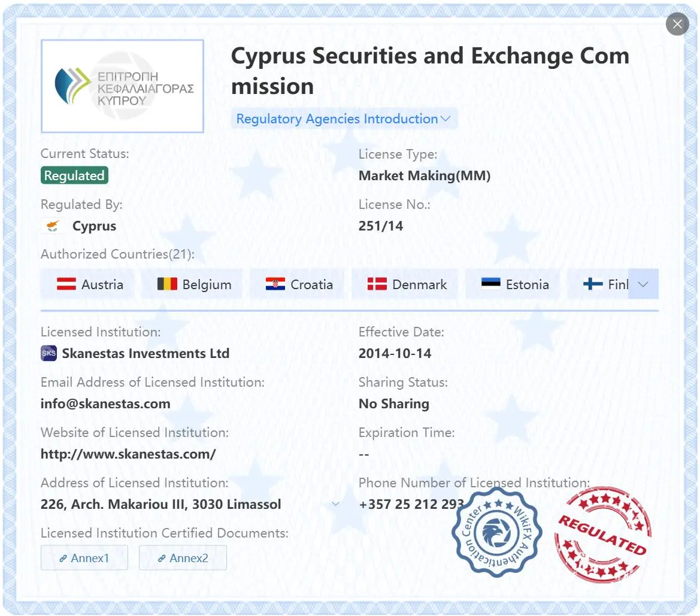
Task: Click effective date 2014-10-14
Action: pyautogui.click(x=395, y=353)
